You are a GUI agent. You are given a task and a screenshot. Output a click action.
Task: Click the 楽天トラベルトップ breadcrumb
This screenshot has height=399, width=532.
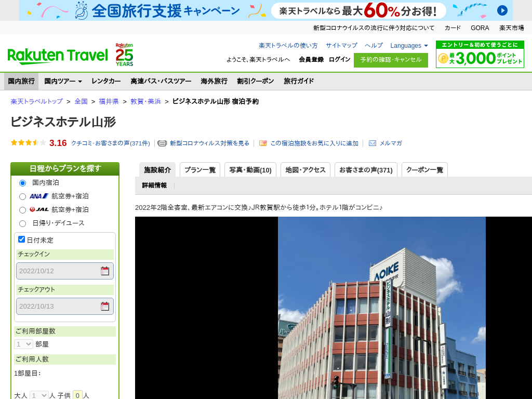[x=37, y=101]
